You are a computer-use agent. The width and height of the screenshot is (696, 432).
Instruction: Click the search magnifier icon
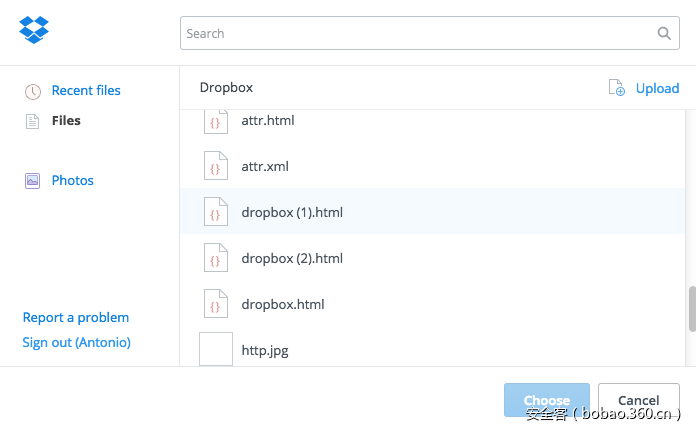[x=664, y=33]
